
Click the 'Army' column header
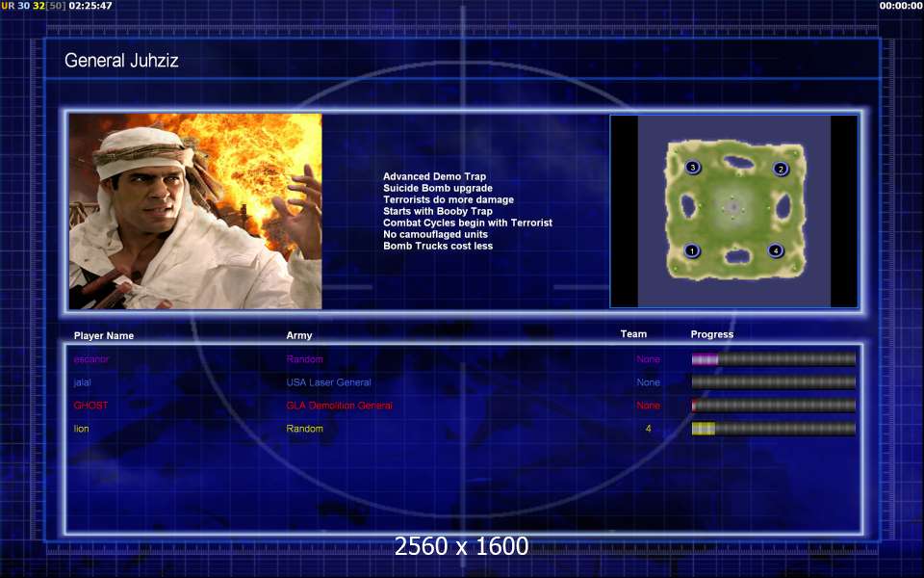tap(299, 335)
